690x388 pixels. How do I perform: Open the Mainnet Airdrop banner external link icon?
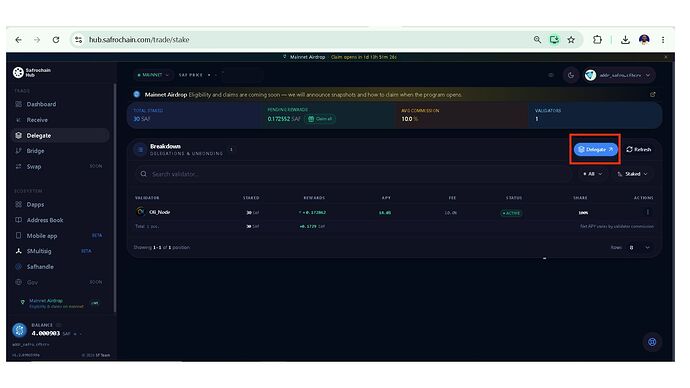tap(653, 95)
